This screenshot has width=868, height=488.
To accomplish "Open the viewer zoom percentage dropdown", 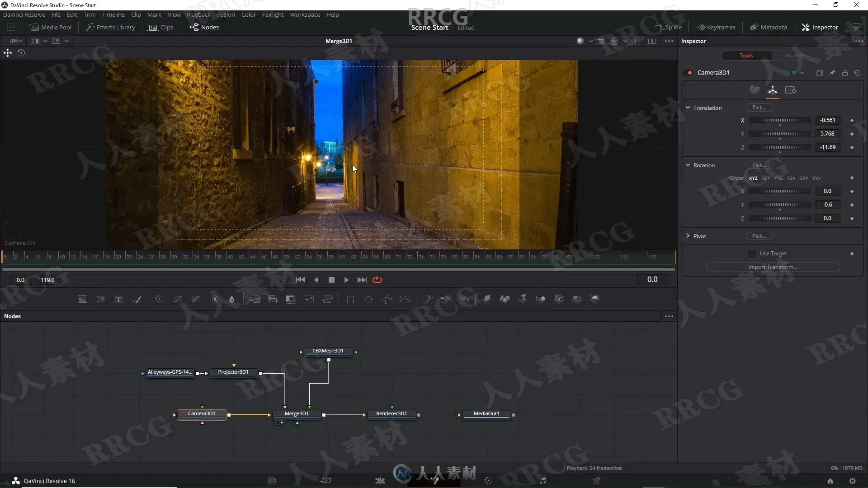I will coord(16,41).
